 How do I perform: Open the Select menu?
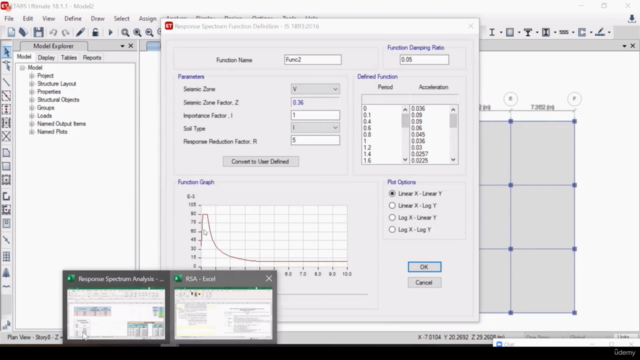(121, 19)
